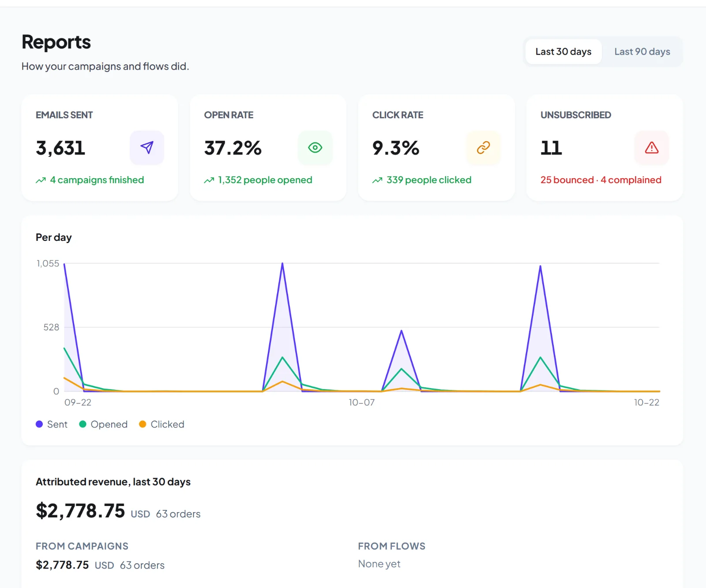The height and width of the screenshot is (588, 706).
Task: Click the 3,631 emails sent value
Action: [60, 148]
